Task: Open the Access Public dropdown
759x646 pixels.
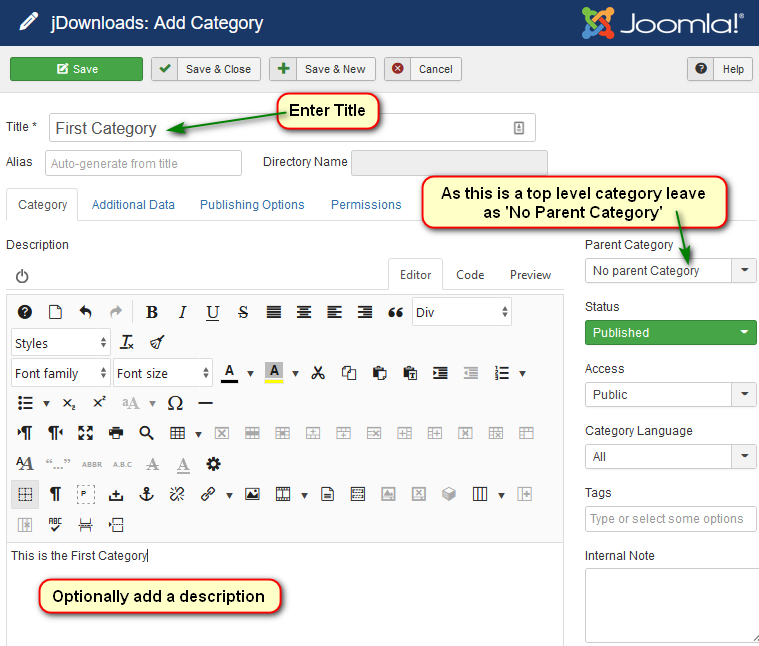Action: pos(670,394)
